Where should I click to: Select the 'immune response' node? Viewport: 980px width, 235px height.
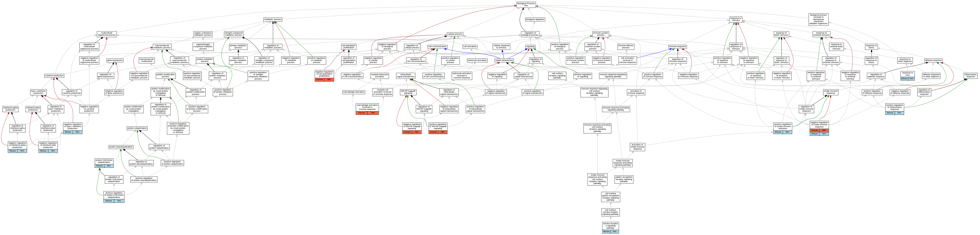point(678,47)
